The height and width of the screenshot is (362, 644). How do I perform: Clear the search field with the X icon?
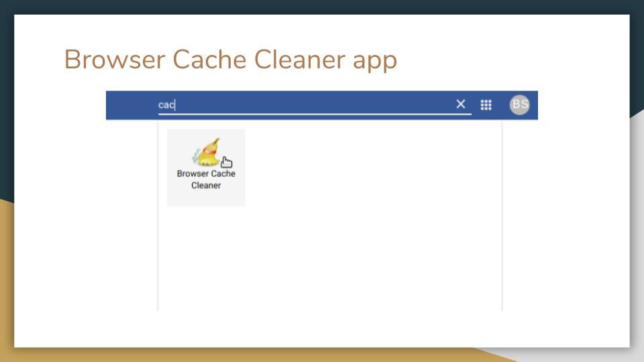coord(460,105)
